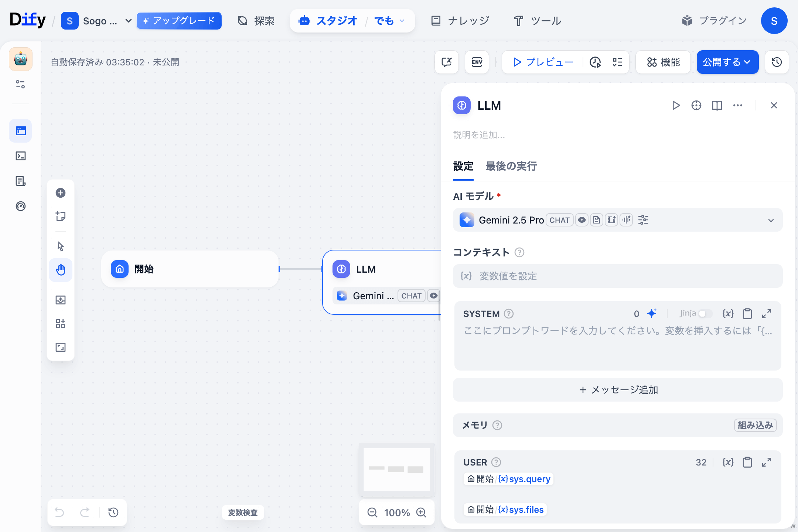Screen dimensions: 798x532
Task: Click the zoom out magnifier control
Action: [x=372, y=512]
